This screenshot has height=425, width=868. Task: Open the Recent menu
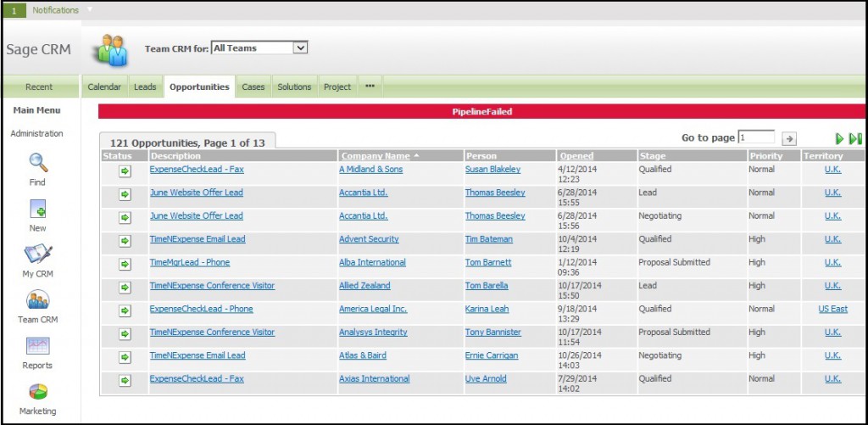[39, 87]
